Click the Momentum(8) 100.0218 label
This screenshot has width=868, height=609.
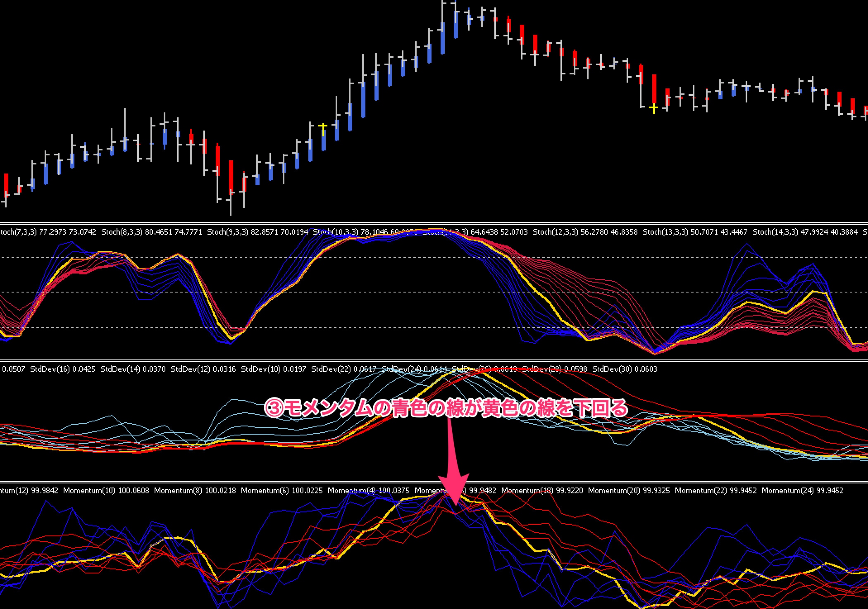[195, 490]
